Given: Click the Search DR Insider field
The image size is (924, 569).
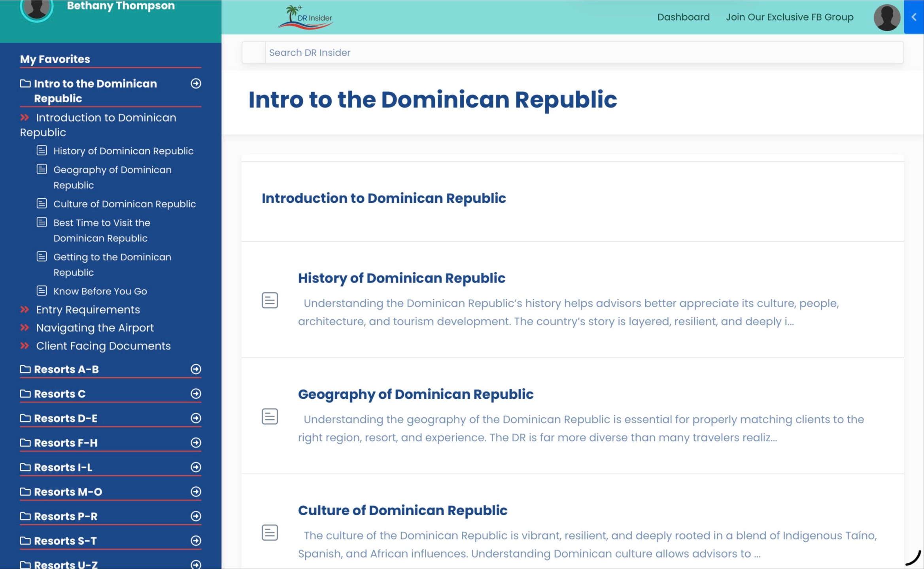Looking at the screenshot, I should click(583, 53).
